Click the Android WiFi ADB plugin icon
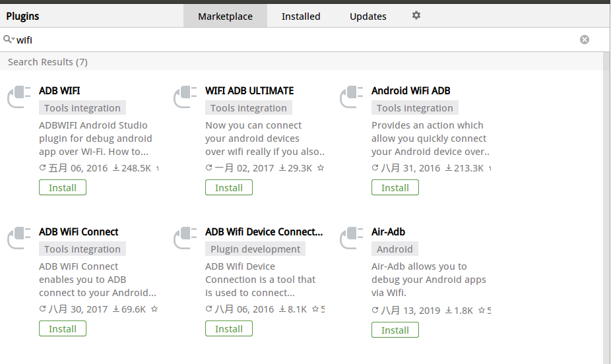611x364 pixels. tap(352, 96)
